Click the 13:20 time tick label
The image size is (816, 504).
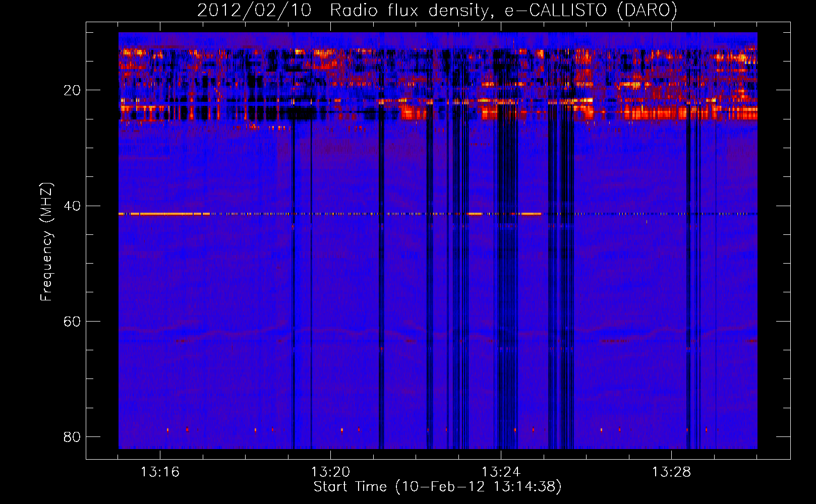pos(330,472)
